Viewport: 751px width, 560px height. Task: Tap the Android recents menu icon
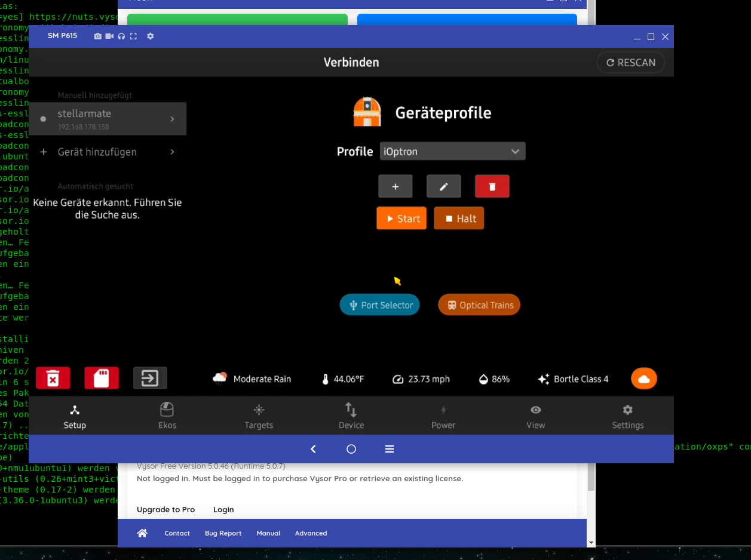click(390, 449)
